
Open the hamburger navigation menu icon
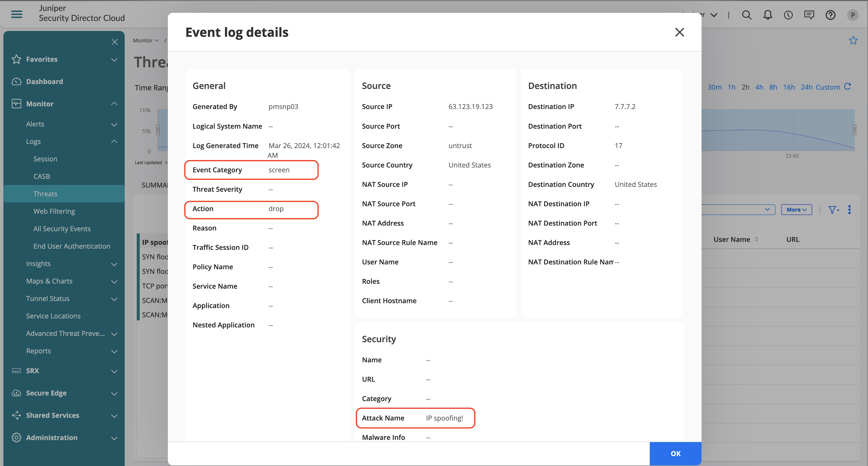tap(16, 14)
